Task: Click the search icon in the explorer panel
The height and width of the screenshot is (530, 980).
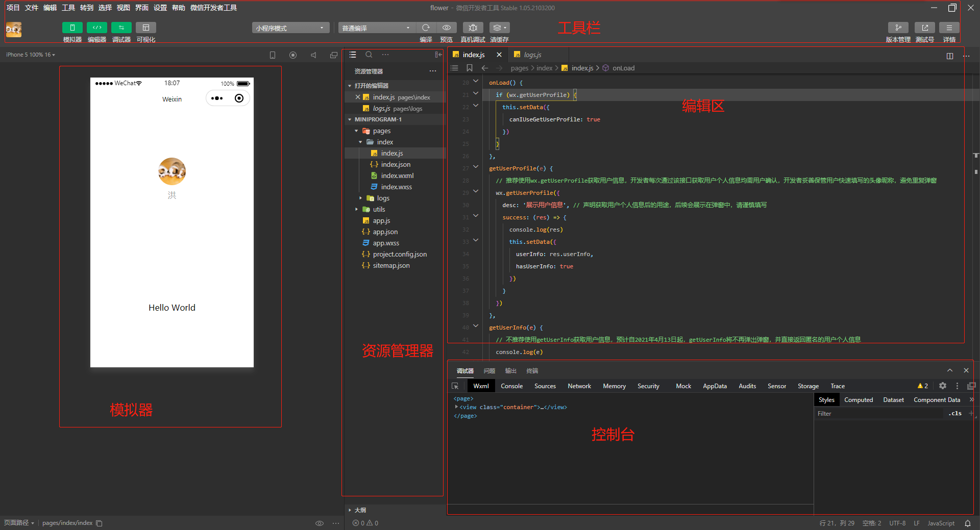Action: tap(369, 55)
